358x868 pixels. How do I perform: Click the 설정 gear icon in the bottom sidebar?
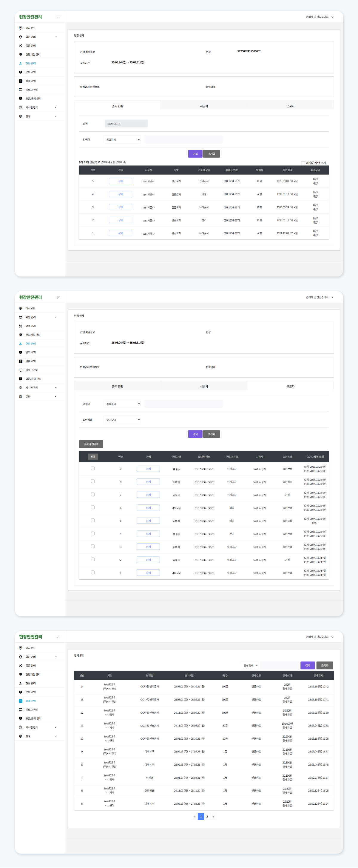21,736
